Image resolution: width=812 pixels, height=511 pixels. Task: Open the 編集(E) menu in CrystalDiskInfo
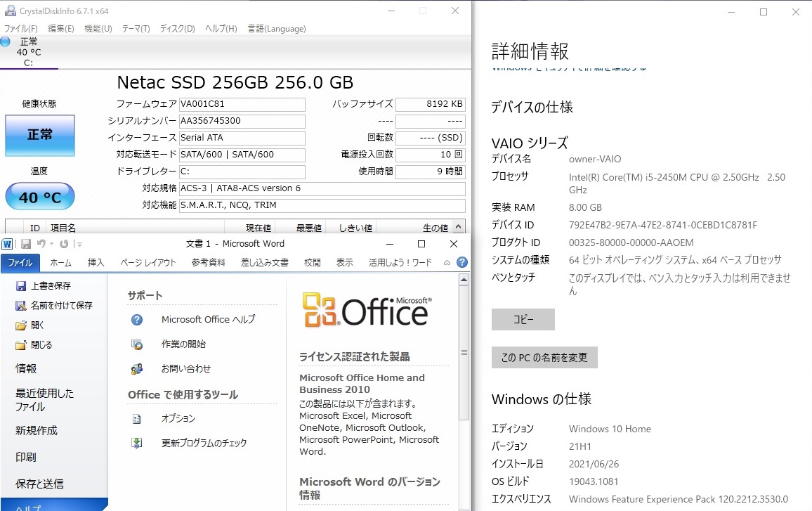[x=60, y=29]
